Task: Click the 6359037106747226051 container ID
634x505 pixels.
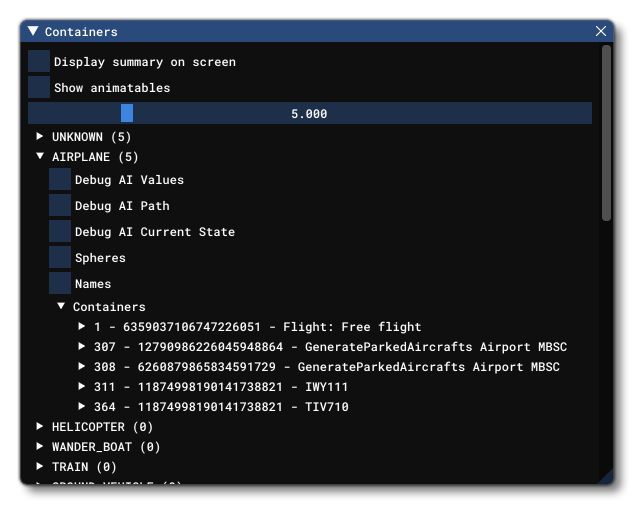Action: pos(192,326)
